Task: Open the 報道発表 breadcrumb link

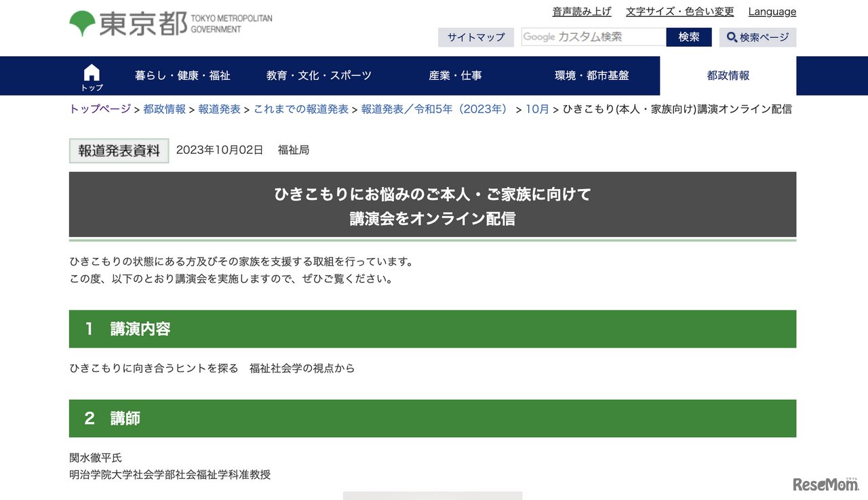Action: 219,108
